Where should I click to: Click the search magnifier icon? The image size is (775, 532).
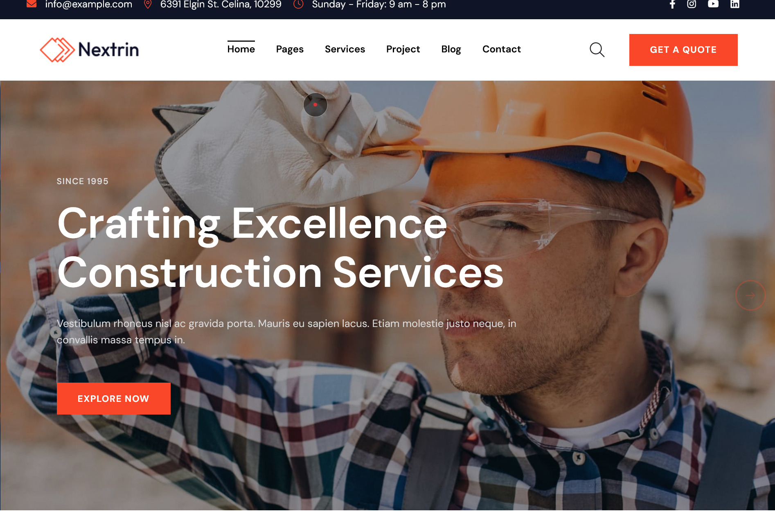pyautogui.click(x=597, y=50)
